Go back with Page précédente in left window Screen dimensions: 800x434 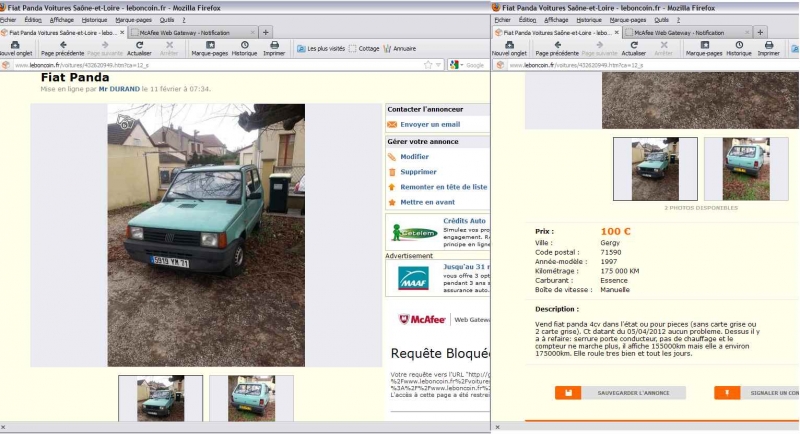point(62,48)
